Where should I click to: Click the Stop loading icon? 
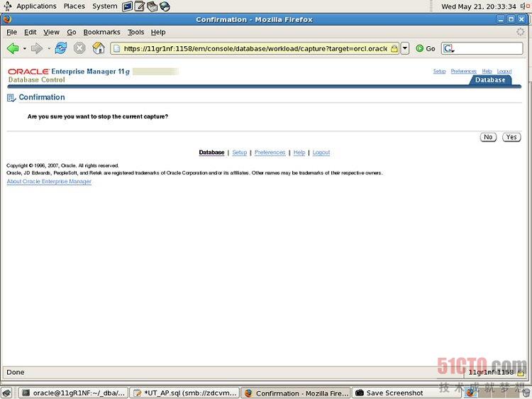tap(79, 48)
